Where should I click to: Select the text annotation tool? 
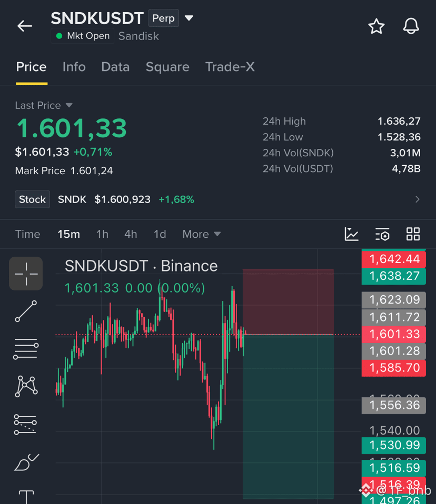tap(26, 497)
